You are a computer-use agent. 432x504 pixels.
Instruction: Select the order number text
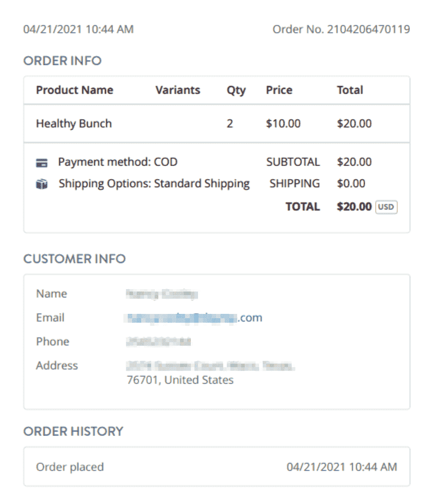(x=341, y=30)
